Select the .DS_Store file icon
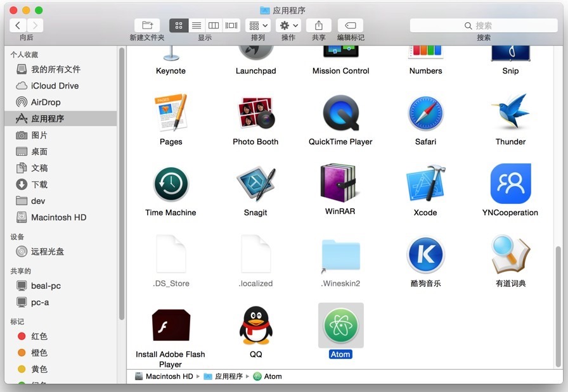This screenshot has height=392, width=568. 171,254
